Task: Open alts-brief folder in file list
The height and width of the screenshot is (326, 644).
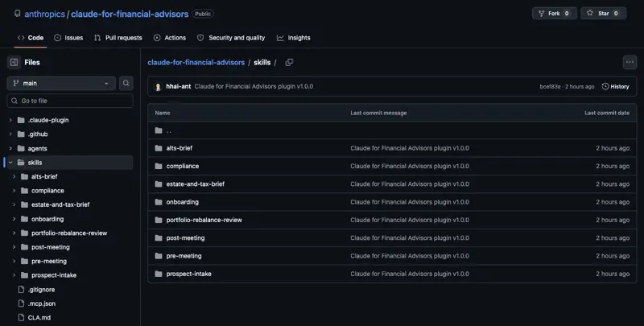Action: [179, 148]
